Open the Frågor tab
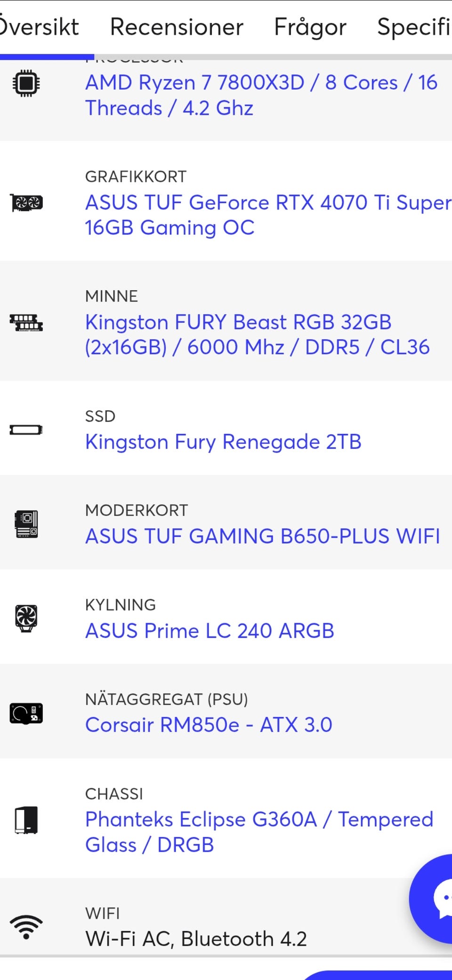Screen dimensions: 452x980 click(310, 27)
